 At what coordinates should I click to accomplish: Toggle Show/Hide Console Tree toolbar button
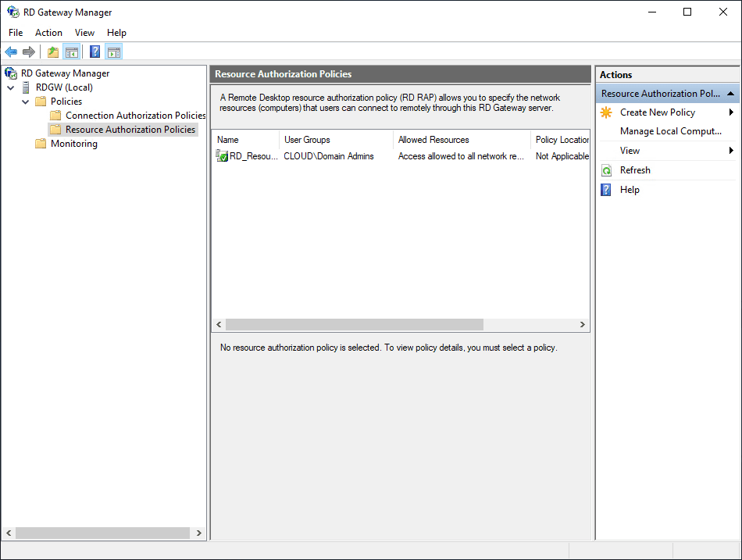pyautogui.click(x=72, y=52)
